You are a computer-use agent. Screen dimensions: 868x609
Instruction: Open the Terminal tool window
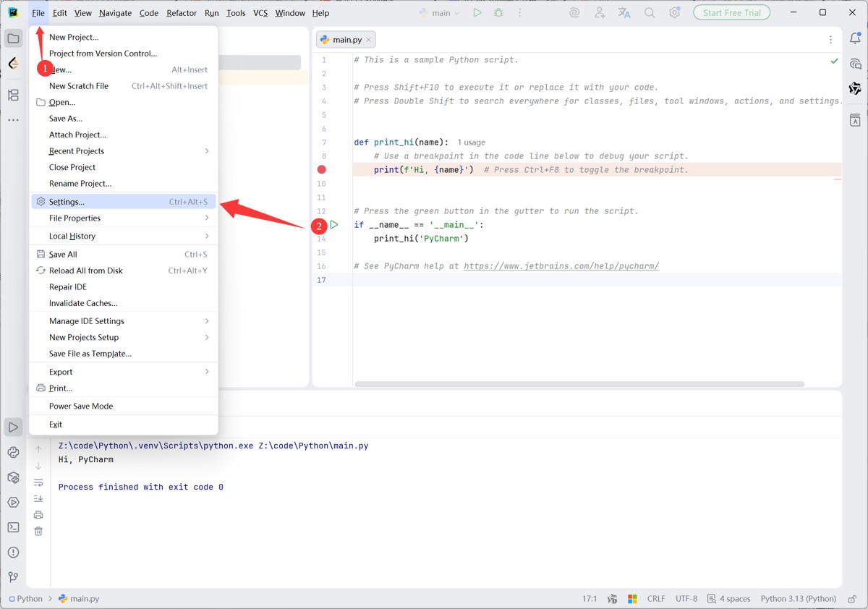(x=13, y=527)
